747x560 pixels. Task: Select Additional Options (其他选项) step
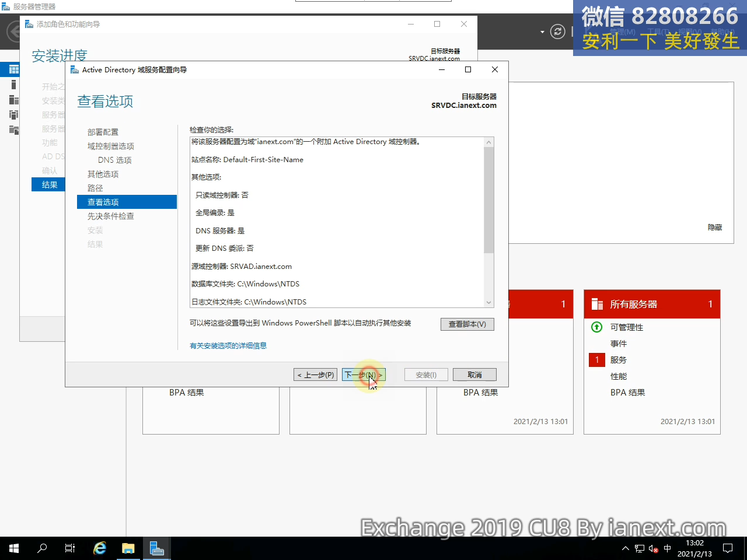point(103,174)
